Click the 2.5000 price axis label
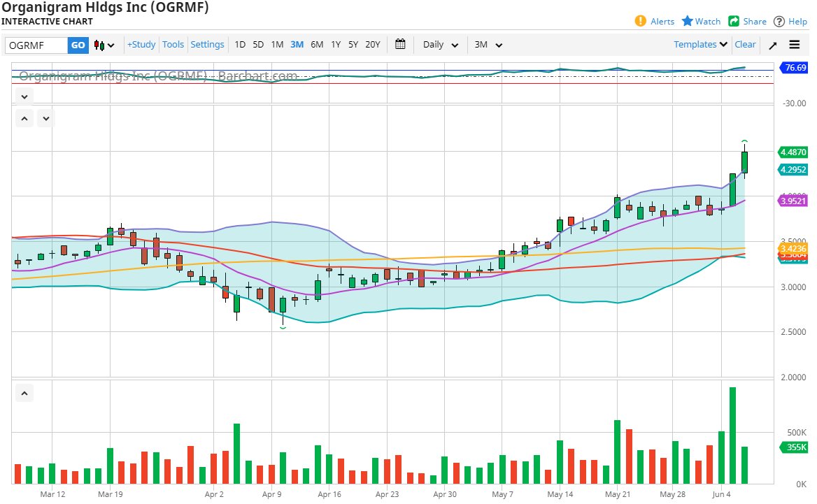This screenshot has height=504, width=817. 793,332
